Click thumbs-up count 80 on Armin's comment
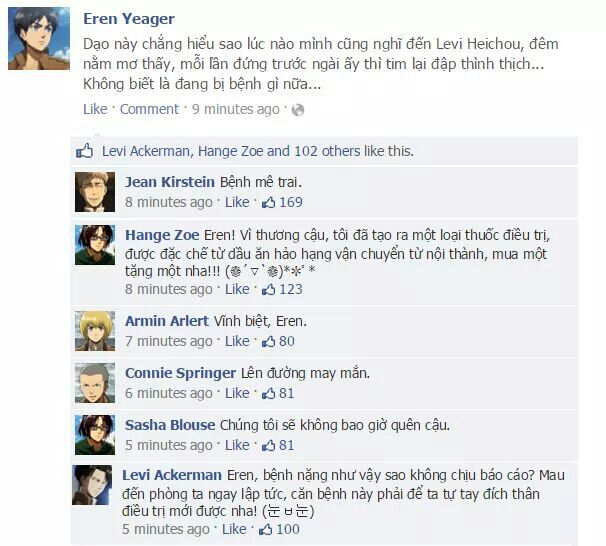606x546 pixels. 278,341
